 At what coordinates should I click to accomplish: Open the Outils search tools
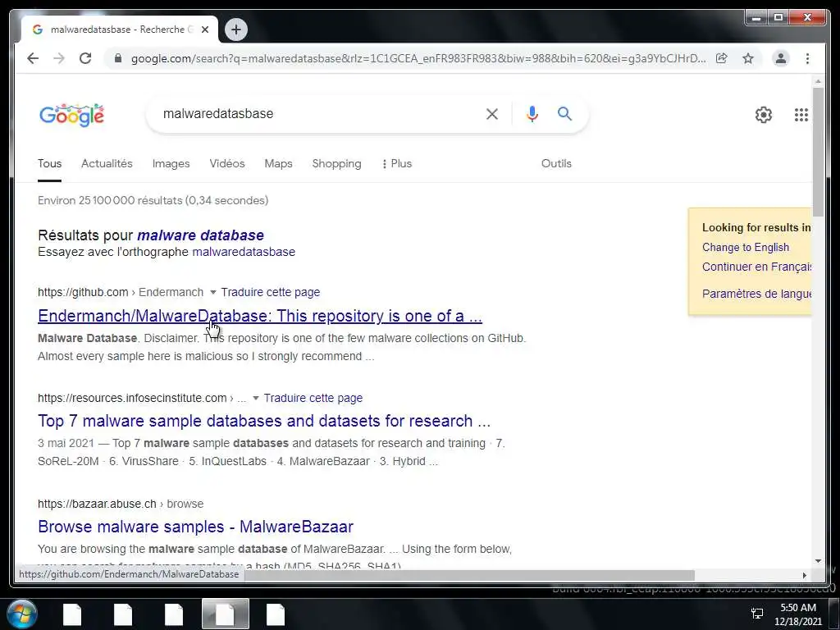click(x=556, y=163)
